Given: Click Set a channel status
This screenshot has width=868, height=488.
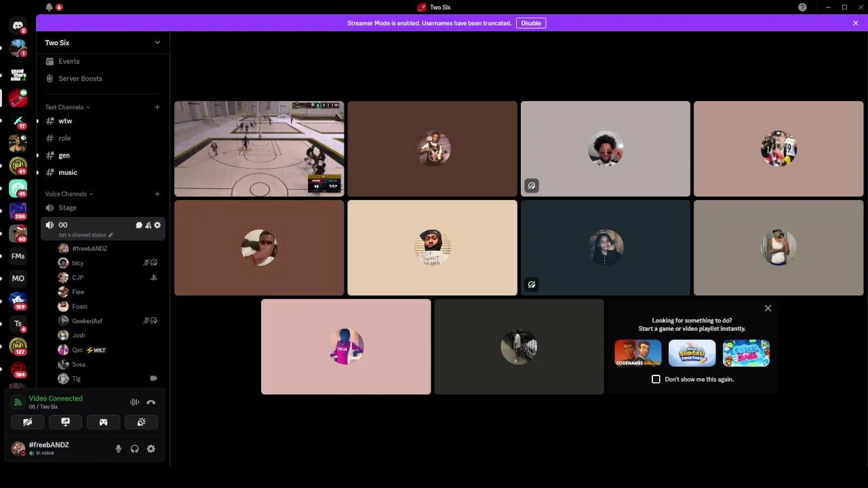Looking at the screenshot, I should pos(82,235).
